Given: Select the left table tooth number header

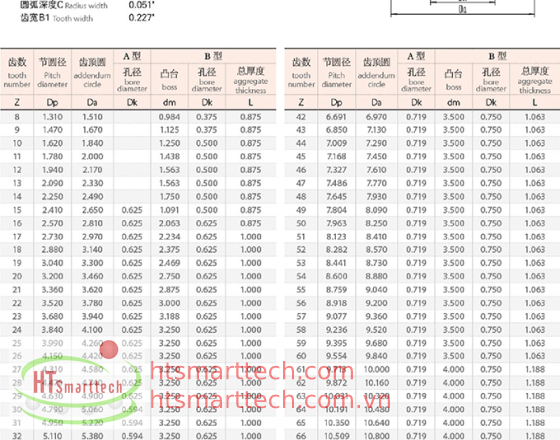Looking at the screenshot, I should [x=17, y=72].
